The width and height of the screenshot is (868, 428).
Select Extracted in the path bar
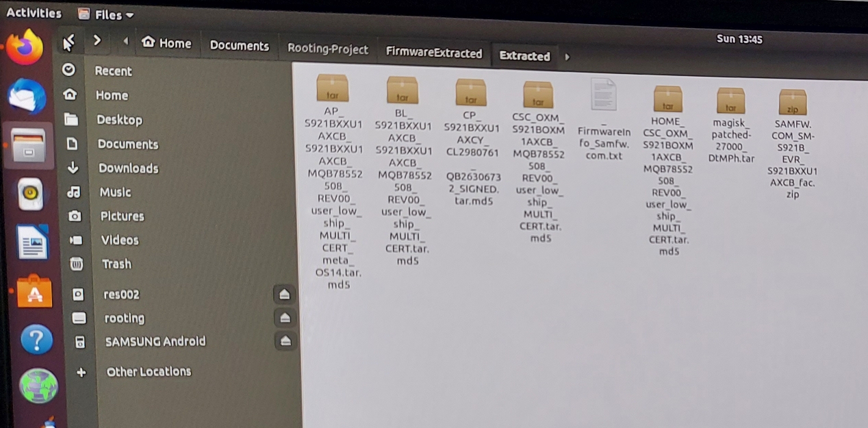524,56
